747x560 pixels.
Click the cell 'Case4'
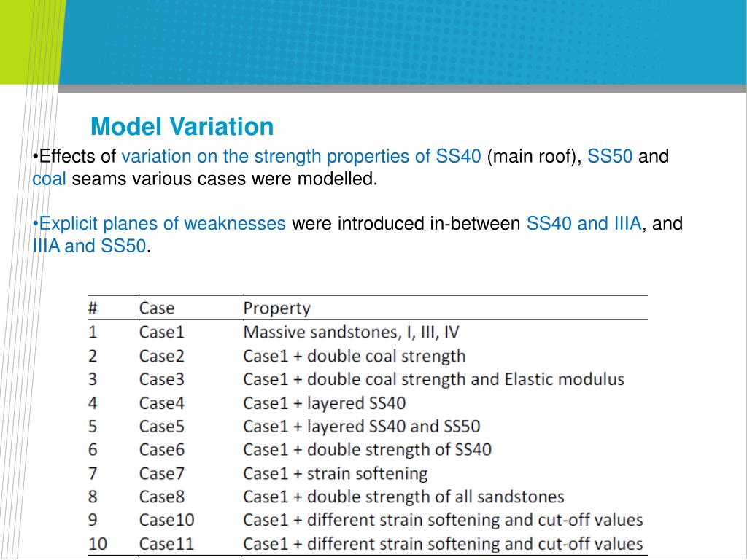click(x=161, y=402)
